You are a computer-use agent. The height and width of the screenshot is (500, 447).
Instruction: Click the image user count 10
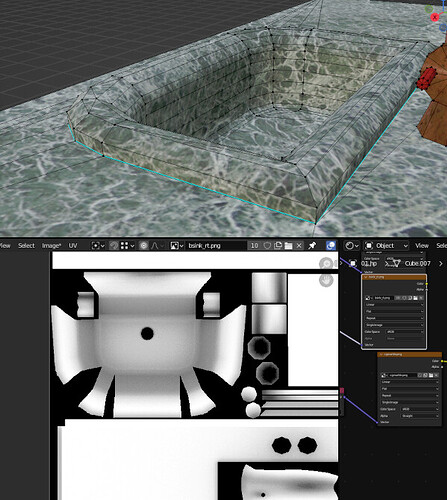point(254,246)
